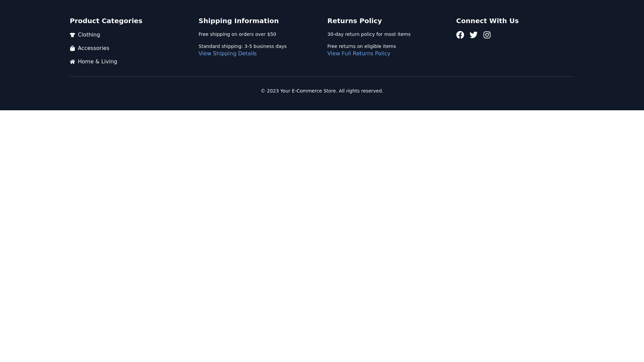Open View Full Returns Policy link
Viewport: 644px width, 362px height.
[x=359, y=54]
